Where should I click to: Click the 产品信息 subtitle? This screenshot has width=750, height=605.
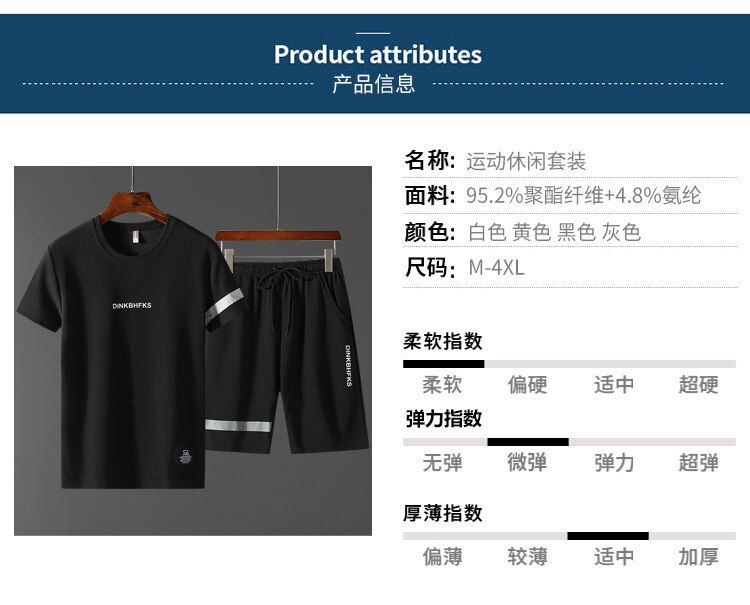pos(374,84)
